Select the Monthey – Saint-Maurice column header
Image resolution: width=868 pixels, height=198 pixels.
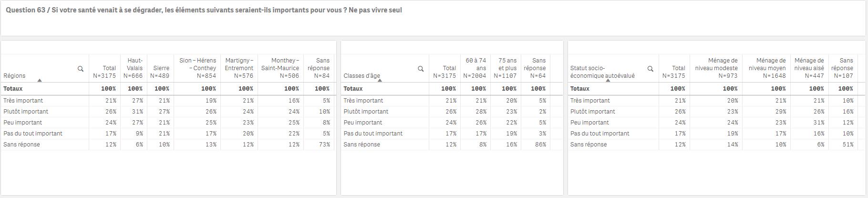point(280,68)
